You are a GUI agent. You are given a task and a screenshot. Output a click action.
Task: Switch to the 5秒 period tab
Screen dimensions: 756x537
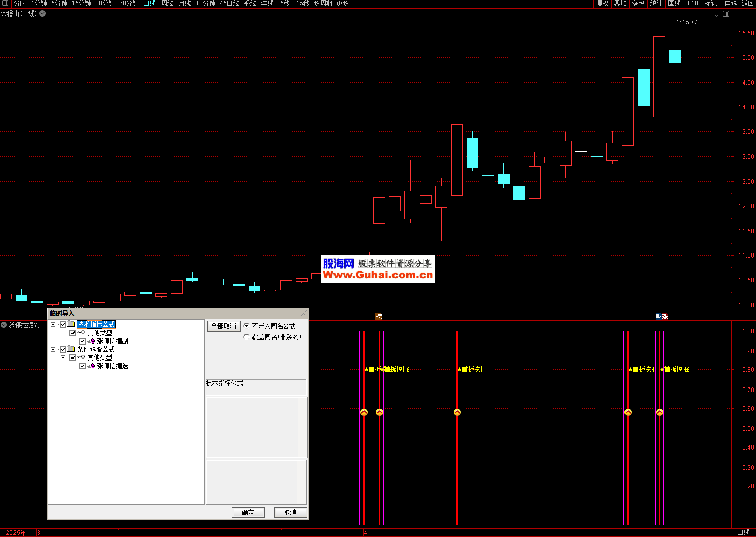(x=285, y=3)
